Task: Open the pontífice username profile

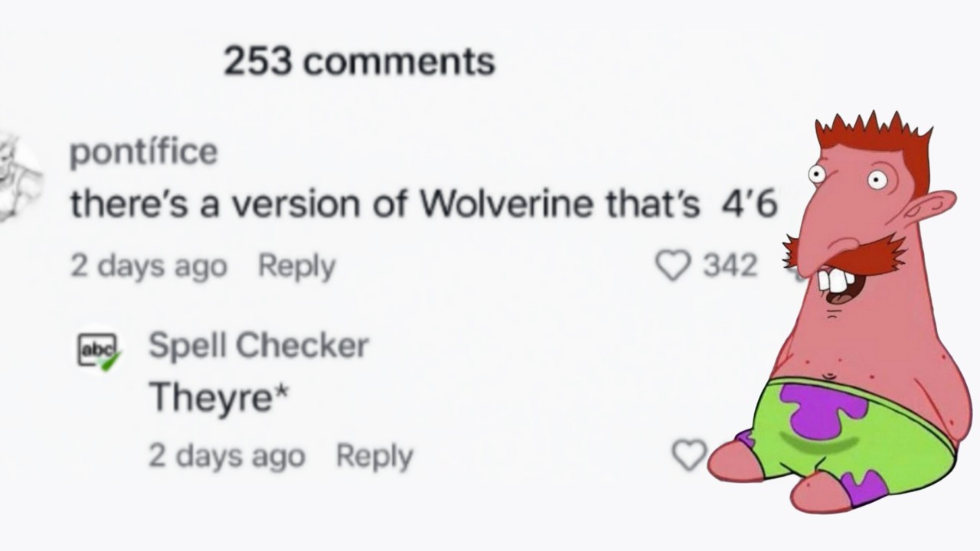Action: pos(144,152)
